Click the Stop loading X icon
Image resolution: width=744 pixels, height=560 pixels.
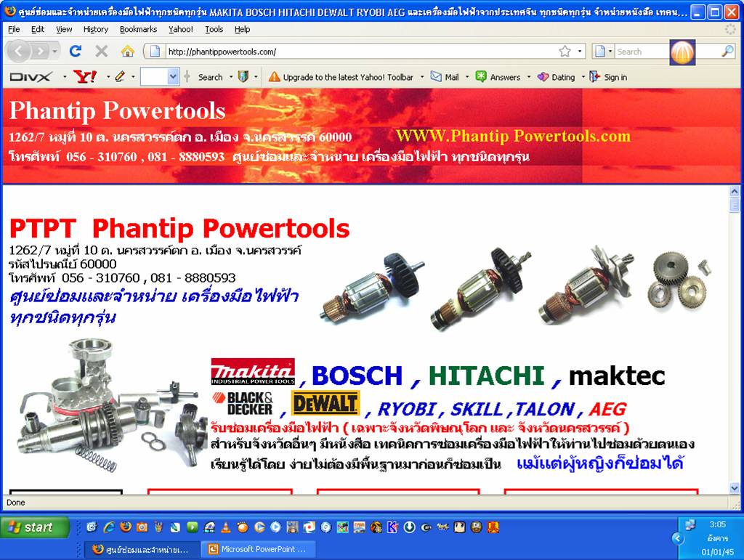click(101, 51)
